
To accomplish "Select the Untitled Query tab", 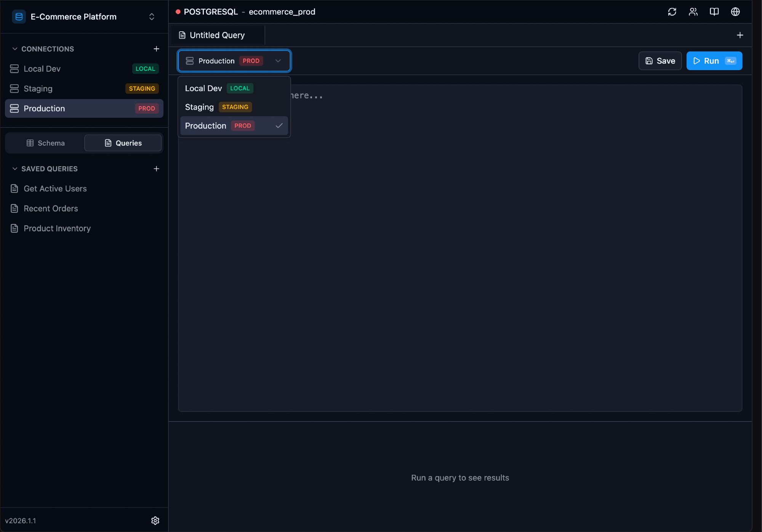I will [x=217, y=35].
